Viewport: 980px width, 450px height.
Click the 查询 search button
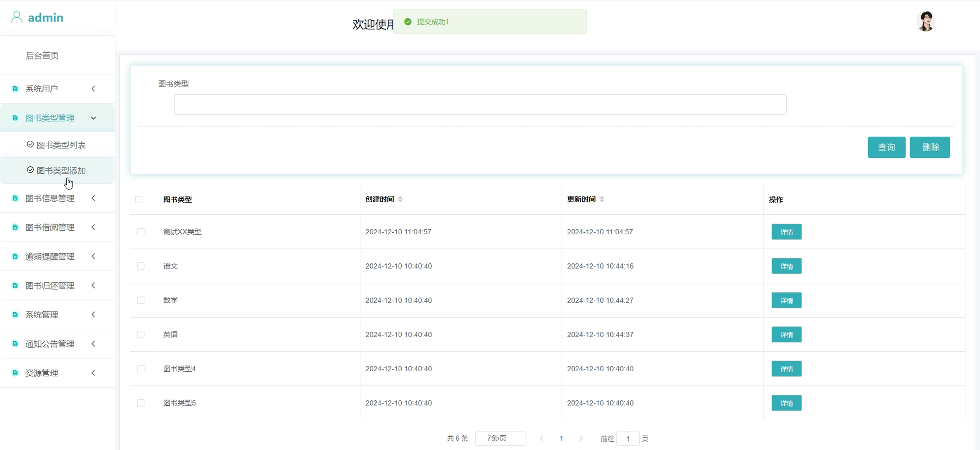pyautogui.click(x=886, y=148)
